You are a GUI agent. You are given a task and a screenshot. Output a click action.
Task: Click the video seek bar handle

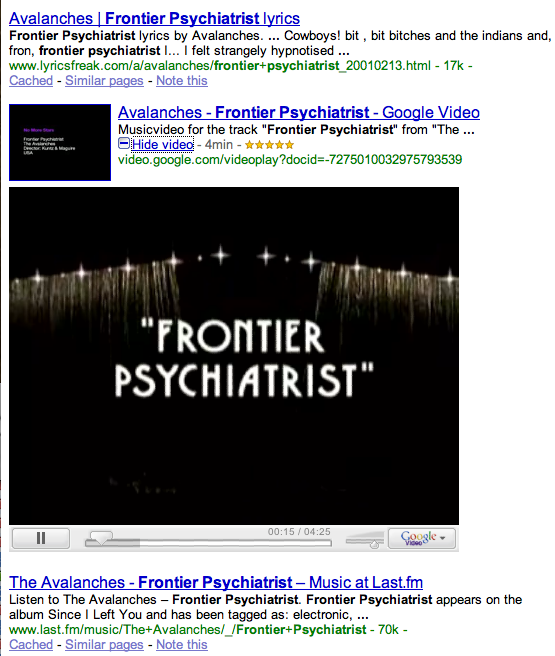pyautogui.click(x=99, y=538)
